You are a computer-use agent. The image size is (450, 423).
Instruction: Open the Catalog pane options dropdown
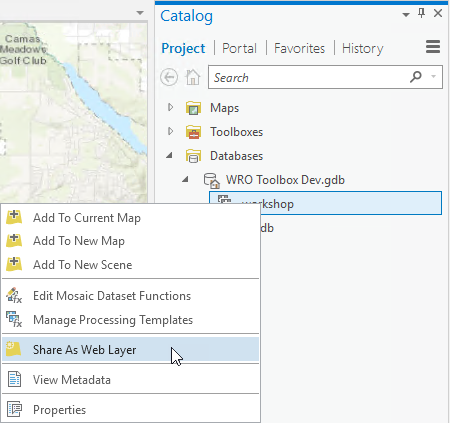[x=406, y=15]
